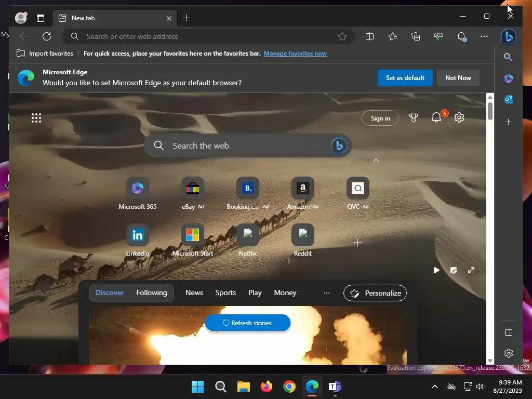532x399 pixels.
Task: Open the News feed tab
Action: [194, 292]
